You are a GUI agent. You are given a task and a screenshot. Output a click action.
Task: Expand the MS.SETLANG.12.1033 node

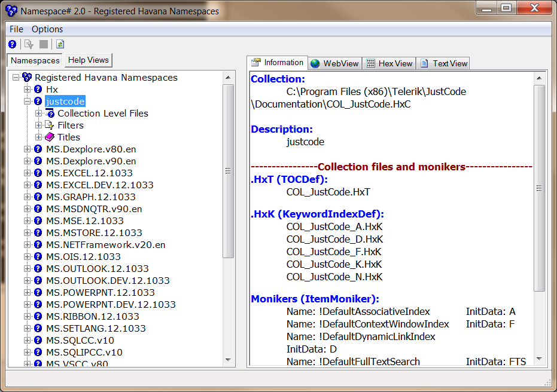(x=27, y=328)
